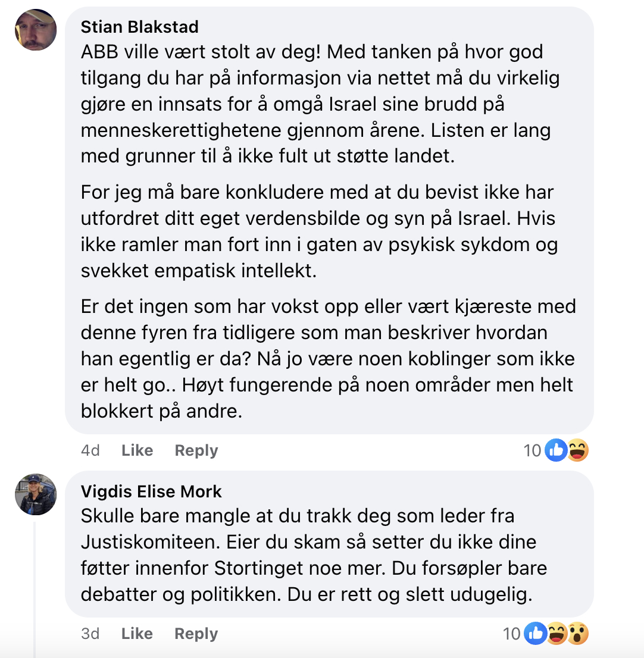
Task: Click thumbs-up reaction icon on Vigdis's comment
Action: click(x=535, y=634)
